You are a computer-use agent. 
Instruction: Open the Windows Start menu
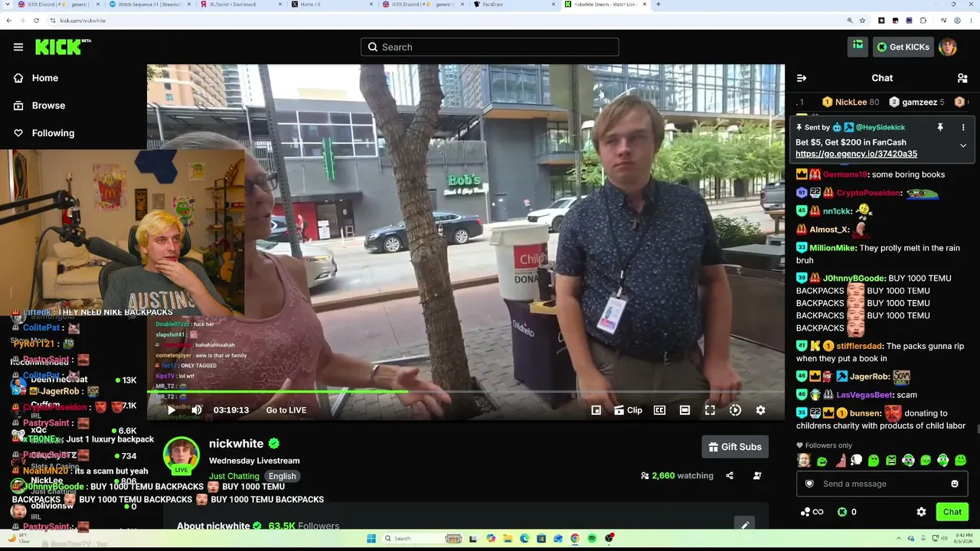click(x=371, y=539)
